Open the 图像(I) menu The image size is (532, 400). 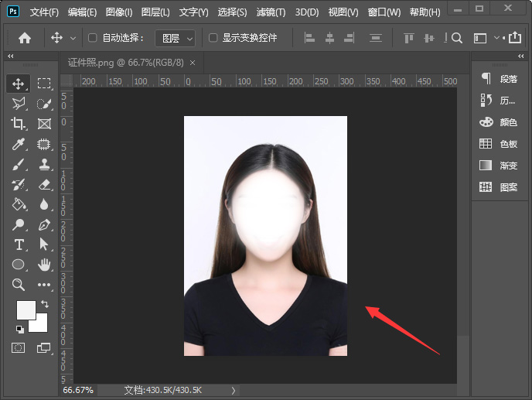[x=119, y=12]
